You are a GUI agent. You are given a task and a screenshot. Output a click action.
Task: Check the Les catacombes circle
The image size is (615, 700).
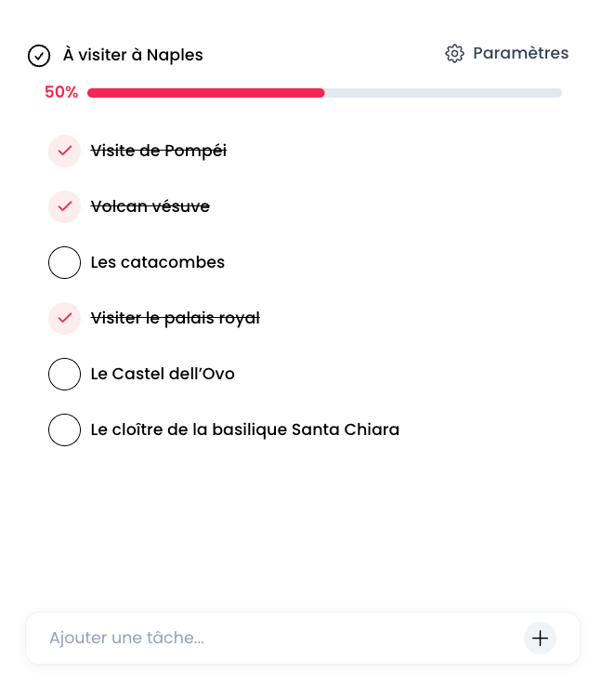[x=65, y=262]
